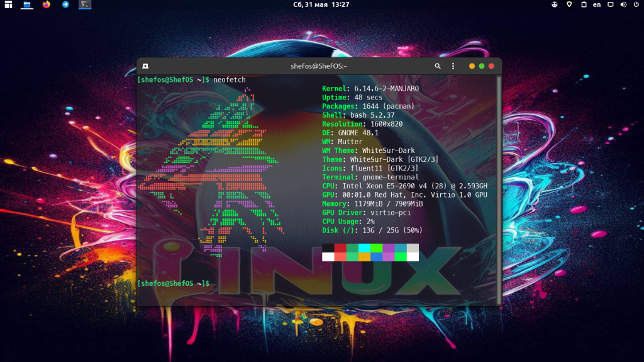Close the terminal with red button
644x362 pixels.
[491, 66]
